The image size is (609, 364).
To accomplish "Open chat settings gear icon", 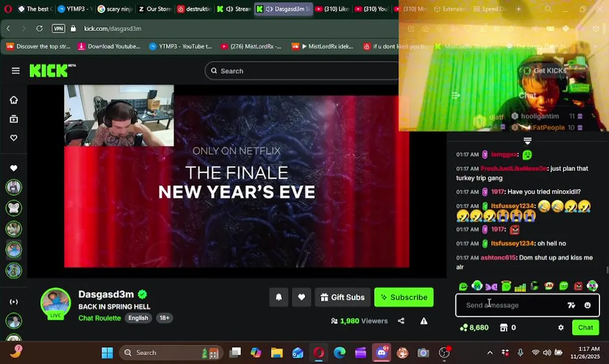I will (x=561, y=328).
